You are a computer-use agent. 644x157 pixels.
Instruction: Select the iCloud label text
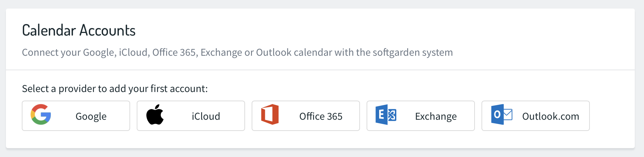point(206,116)
